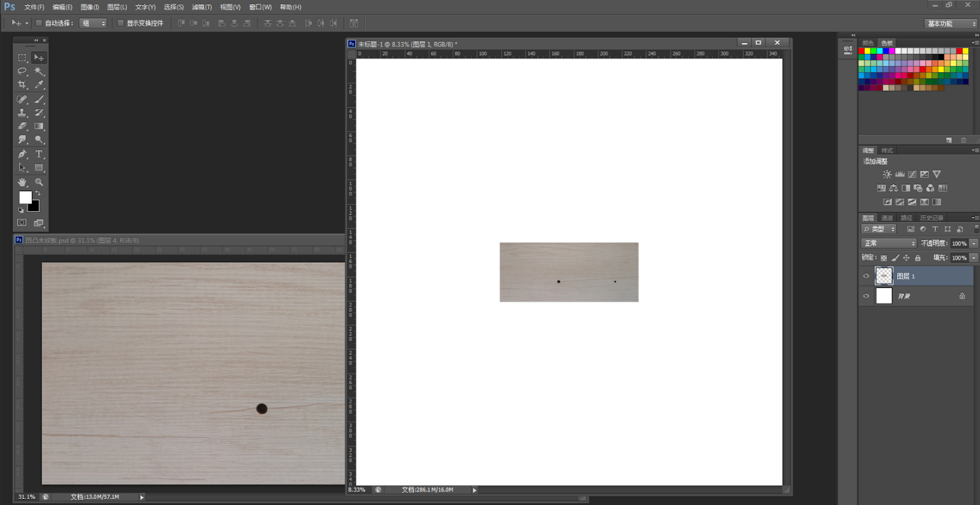Open the 历史记录 panel tab
The width and height of the screenshot is (980, 505).
tap(931, 218)
